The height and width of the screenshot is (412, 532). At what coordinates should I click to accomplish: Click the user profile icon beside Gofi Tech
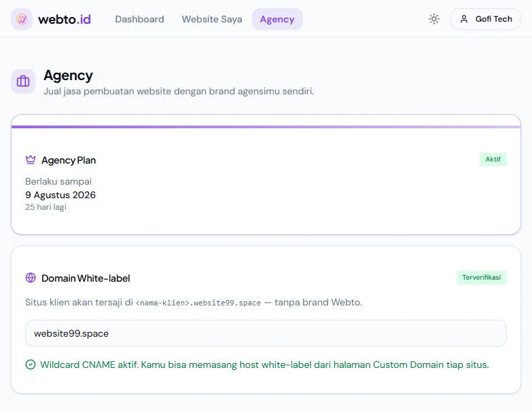464,19
